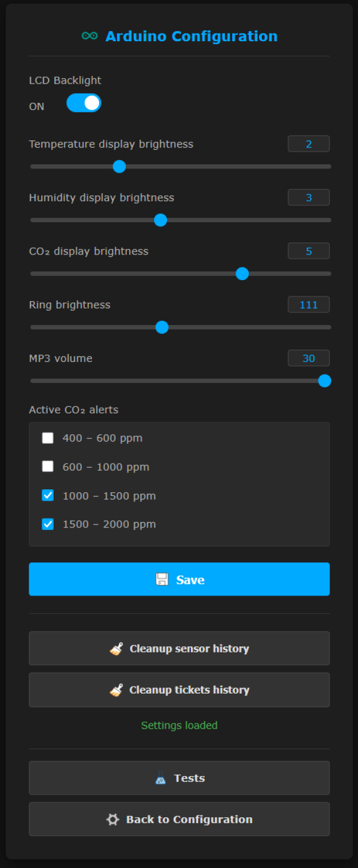This screenshot has width=358, height=868.
Task: Click the floppy disk icon on Save
Action: tap(162, 579)
